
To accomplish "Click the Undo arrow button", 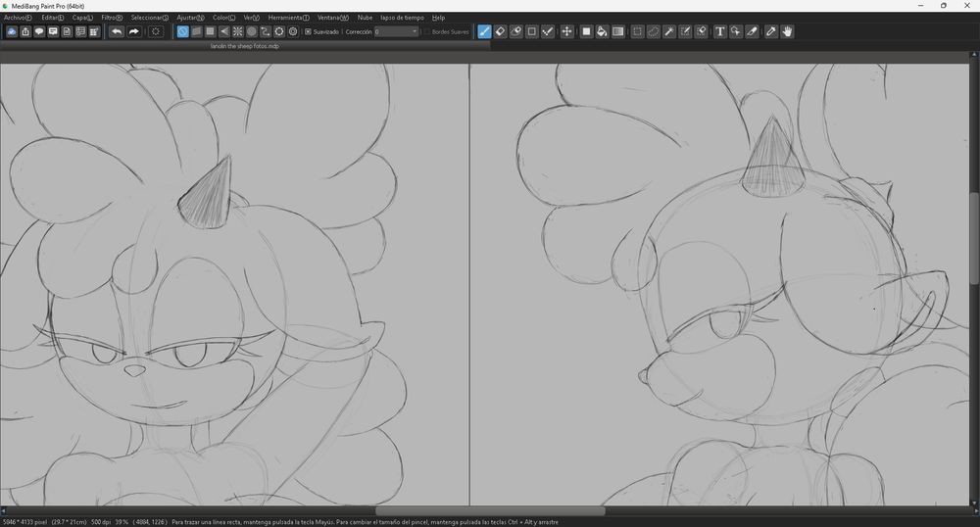I will [x=117, y=31].
